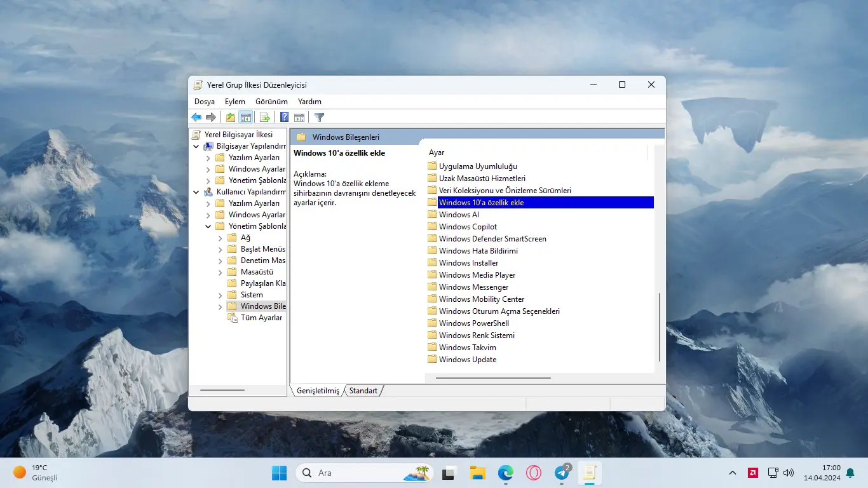The height and width of the screenshot is (488, 868).
Task: Collapse Yönetim Şablonları under Kullanıcı Yapılandırması
Action: pyautogui.click(x=208, y=226)
